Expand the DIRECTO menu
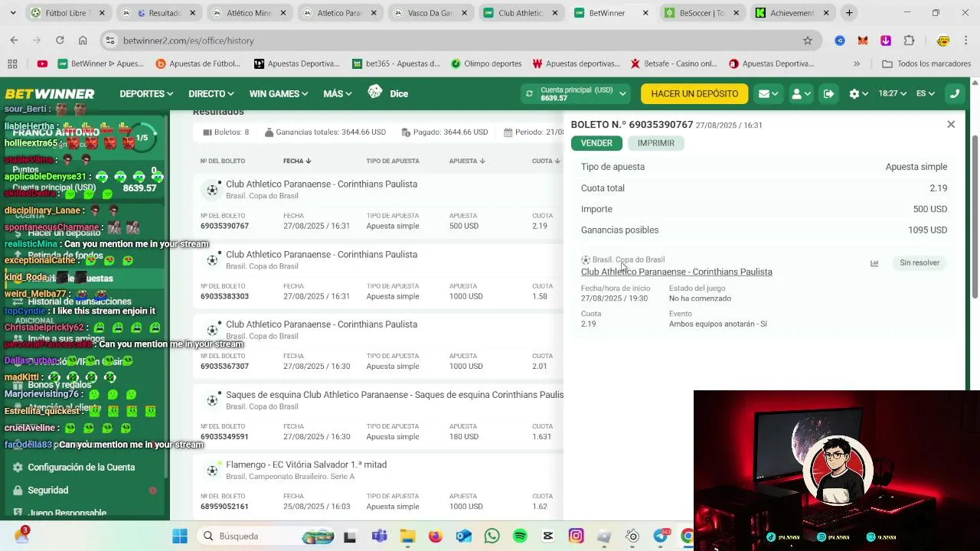This screenshot has width=980, height=551. 211,93
